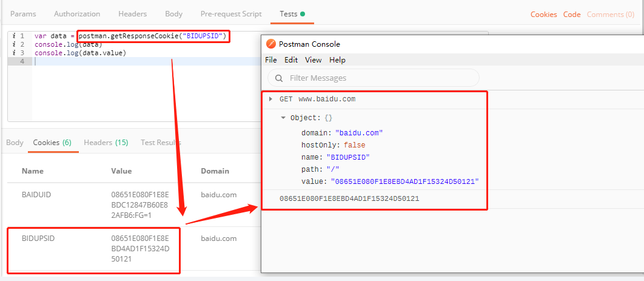Click info marker on line 1
The width and height of the screenshot is (644, 281).
14,36
